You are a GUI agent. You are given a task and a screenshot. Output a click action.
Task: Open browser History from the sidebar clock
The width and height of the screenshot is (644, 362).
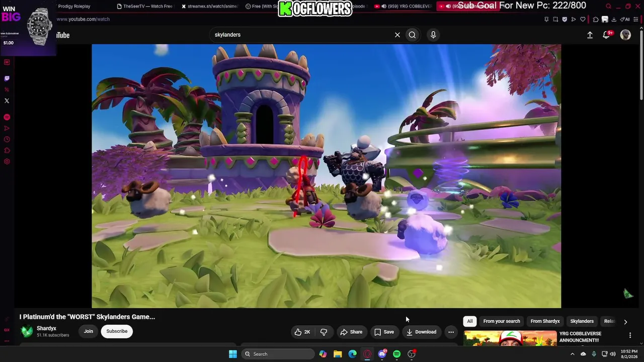pyautogui.click(x=7, y=139)
